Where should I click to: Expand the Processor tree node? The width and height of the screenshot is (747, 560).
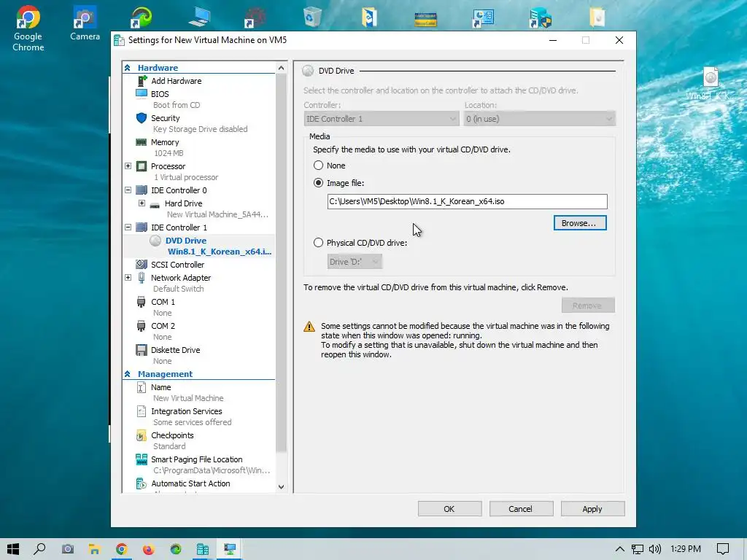coord(128,166)
